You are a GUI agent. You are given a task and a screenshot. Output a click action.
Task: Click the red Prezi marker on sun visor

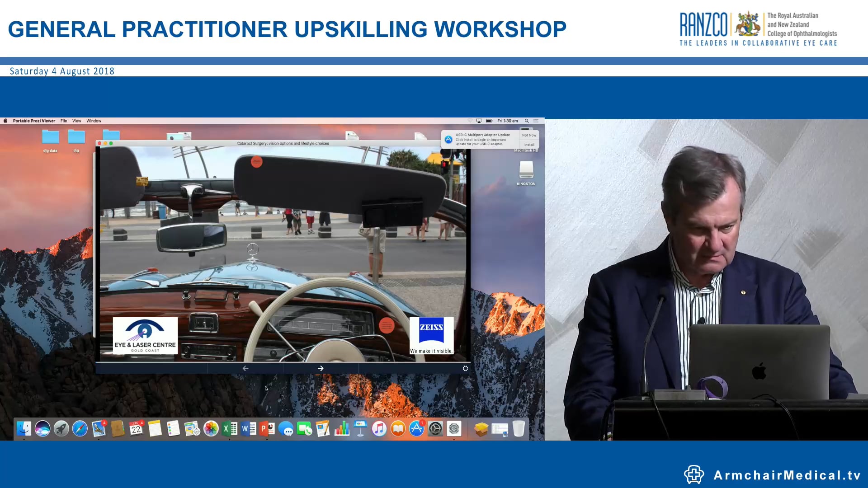tap(256, 162)
